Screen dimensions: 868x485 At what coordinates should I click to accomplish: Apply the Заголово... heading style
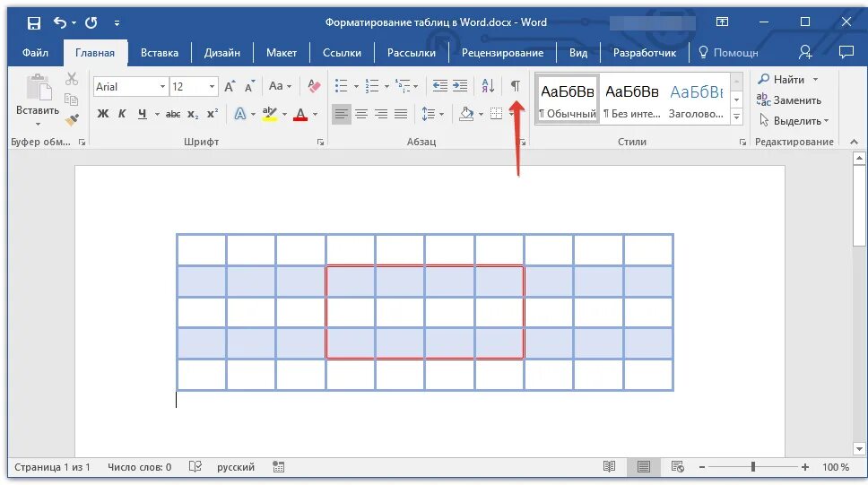point(697,100)
